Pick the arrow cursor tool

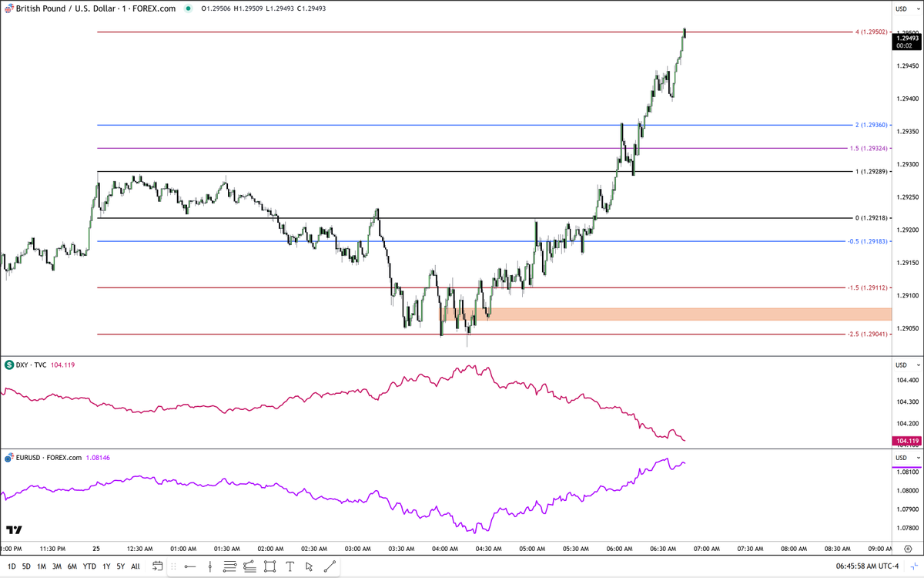pos(309,566)
